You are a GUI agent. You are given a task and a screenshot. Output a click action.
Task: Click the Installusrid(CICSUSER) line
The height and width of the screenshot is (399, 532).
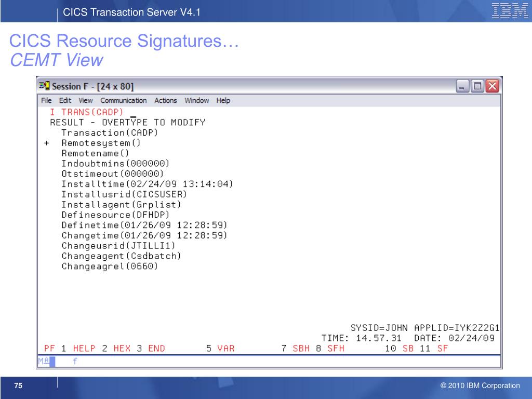coord(124,194)
